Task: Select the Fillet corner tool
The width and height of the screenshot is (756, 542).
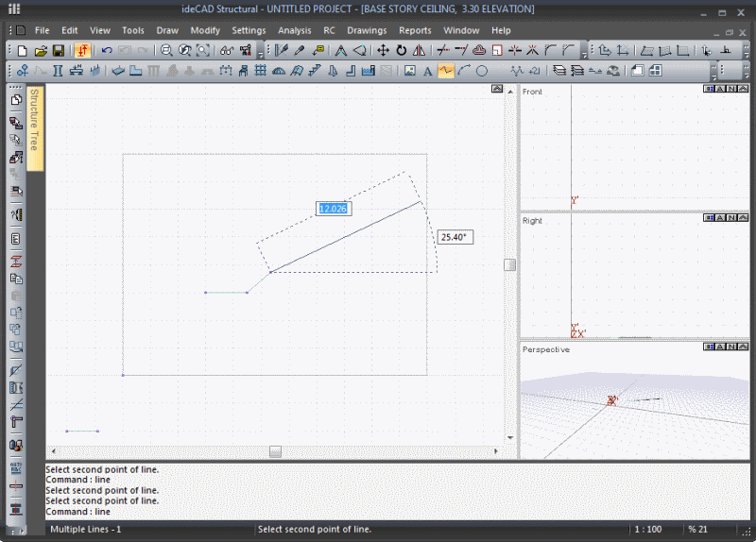Action: tap(551, 51)
